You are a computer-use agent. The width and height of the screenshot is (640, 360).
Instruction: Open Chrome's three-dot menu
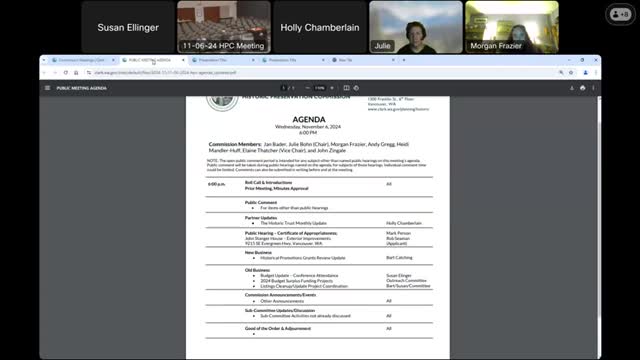coord(596,72)
